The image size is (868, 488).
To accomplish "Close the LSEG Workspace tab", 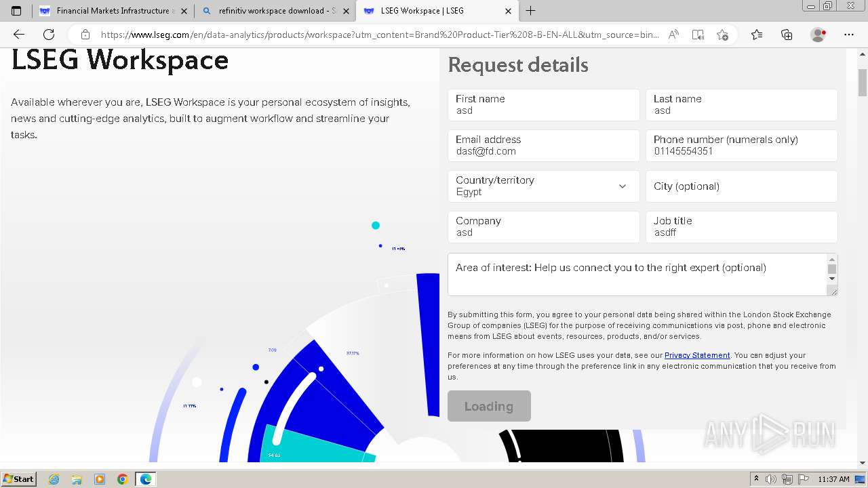I will [x=509, y=11].
